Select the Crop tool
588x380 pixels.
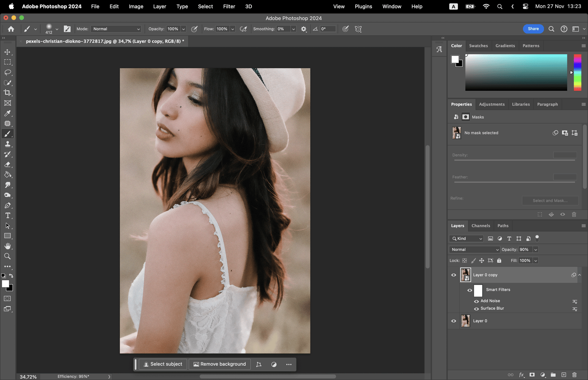coord(7,93)
